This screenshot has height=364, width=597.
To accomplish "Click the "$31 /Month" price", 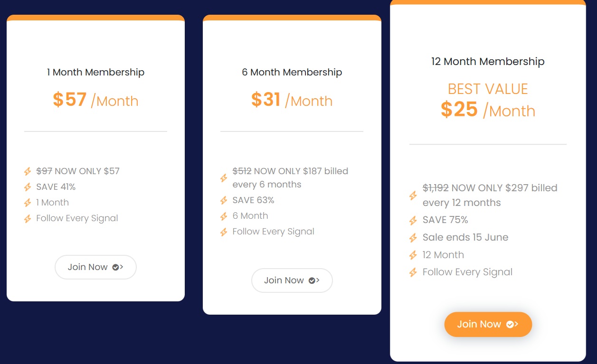I will [x=292, y=100].
